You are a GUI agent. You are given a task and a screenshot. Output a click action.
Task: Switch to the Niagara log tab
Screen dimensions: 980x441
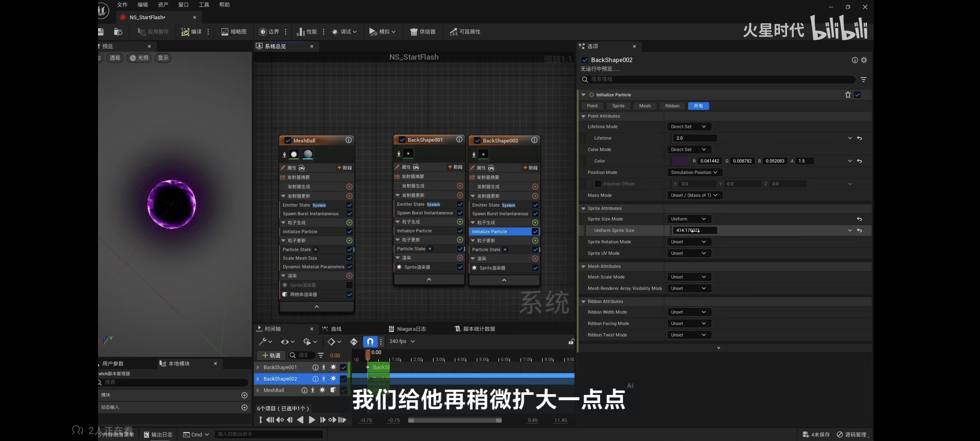407,329
